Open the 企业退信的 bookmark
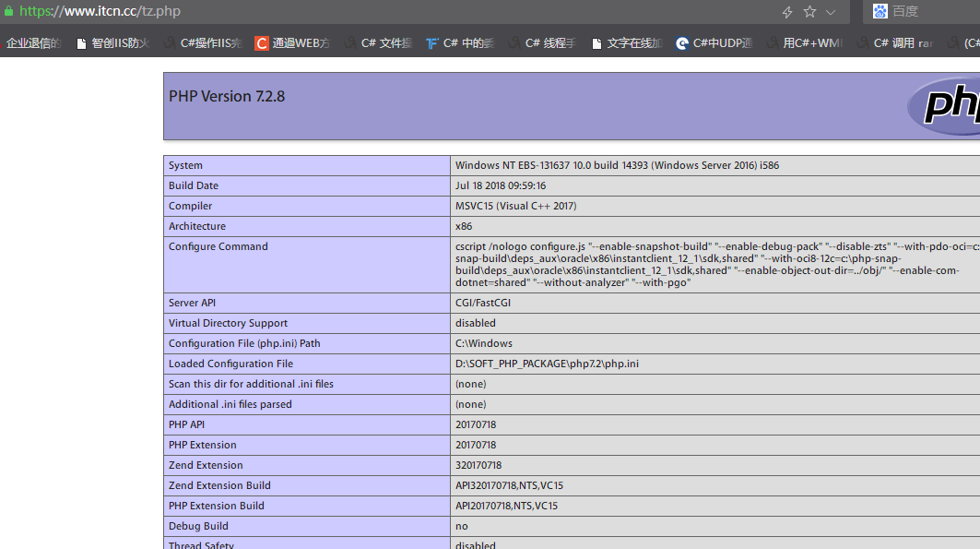The height and width of the screenshot is (549, 980). [x=33, y=43]
